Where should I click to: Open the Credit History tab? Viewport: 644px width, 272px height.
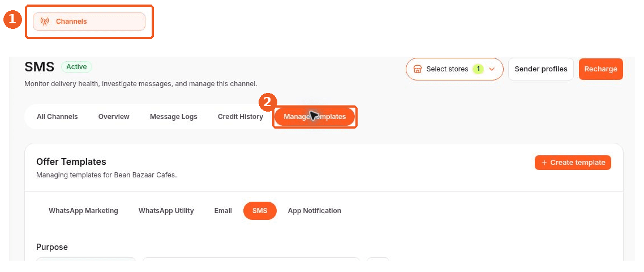tap(241, 117)
